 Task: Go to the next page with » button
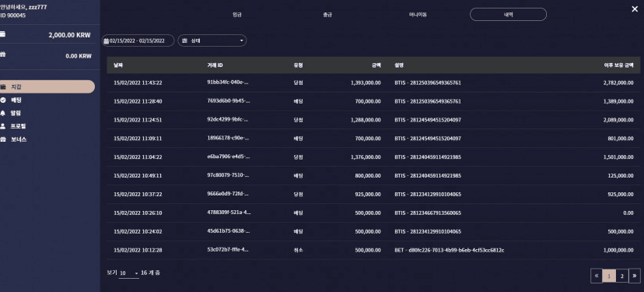click(x=635, y=276)
